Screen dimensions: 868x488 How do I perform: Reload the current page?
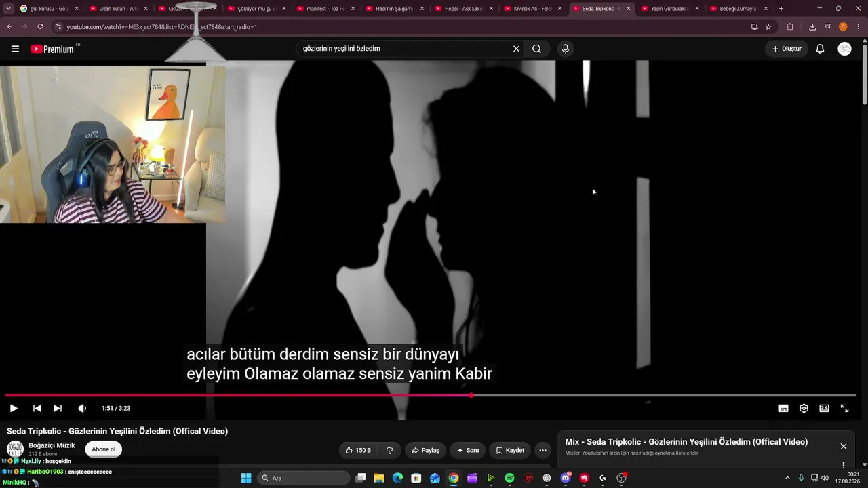[x=40, y=27]
